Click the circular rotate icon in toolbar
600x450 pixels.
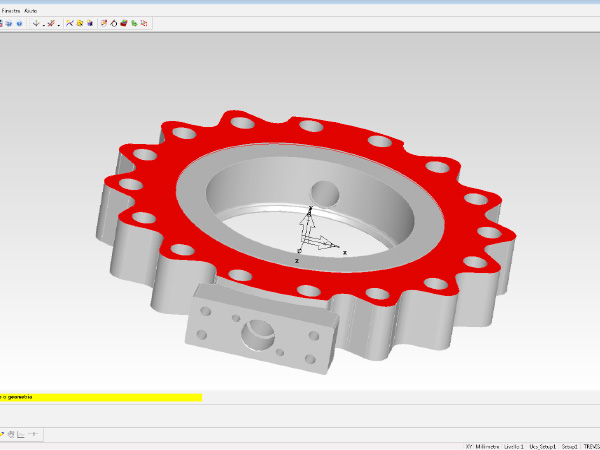pos(114,22)
